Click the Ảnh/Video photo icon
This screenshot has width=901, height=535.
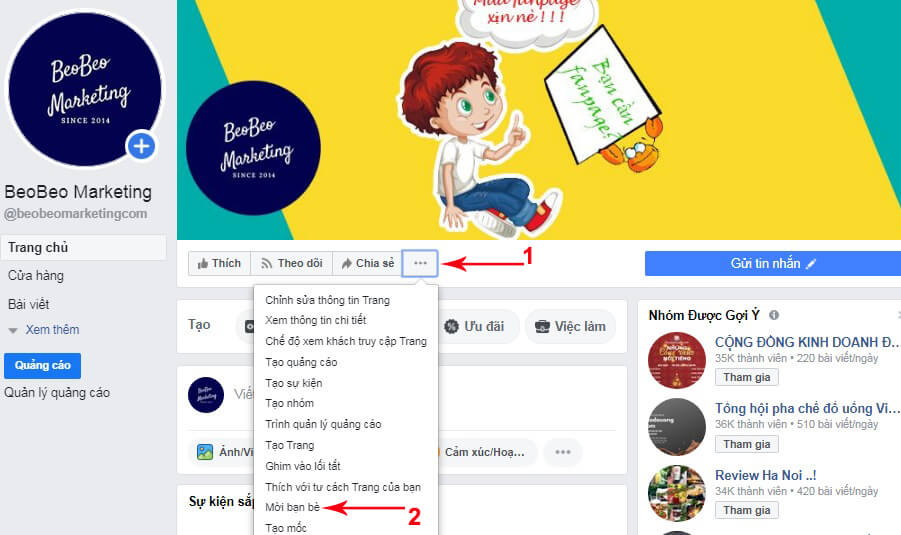(x=205, y=452)
